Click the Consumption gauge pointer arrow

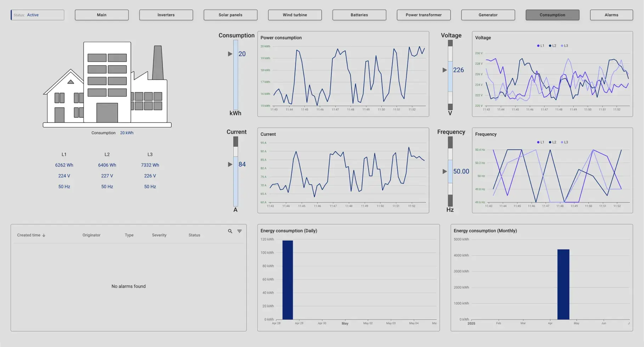[230, 54]
